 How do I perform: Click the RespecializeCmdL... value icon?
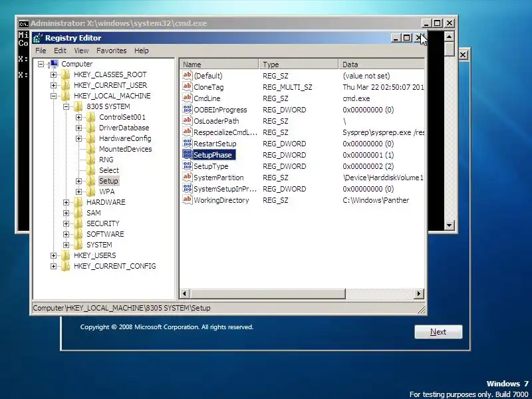pos(188,132)
